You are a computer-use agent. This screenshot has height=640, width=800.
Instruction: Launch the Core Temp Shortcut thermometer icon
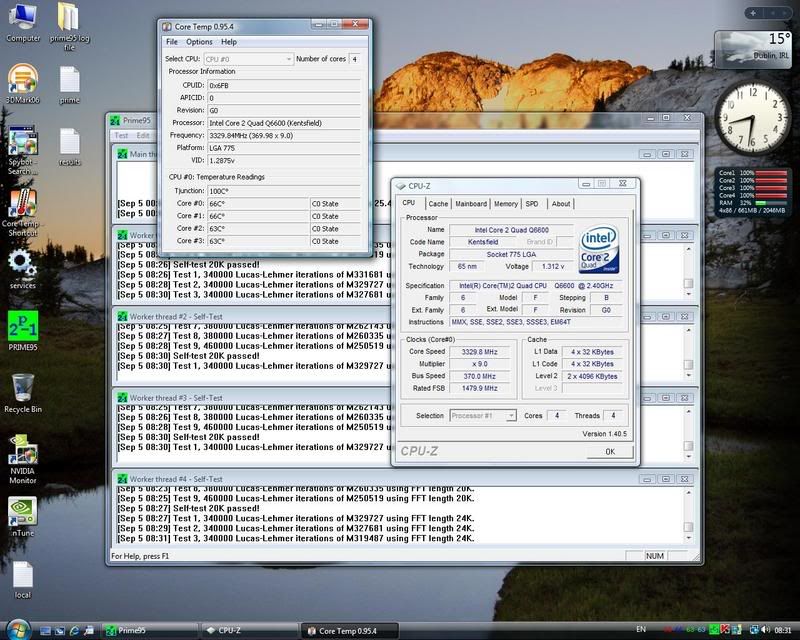tap(21, 212)
